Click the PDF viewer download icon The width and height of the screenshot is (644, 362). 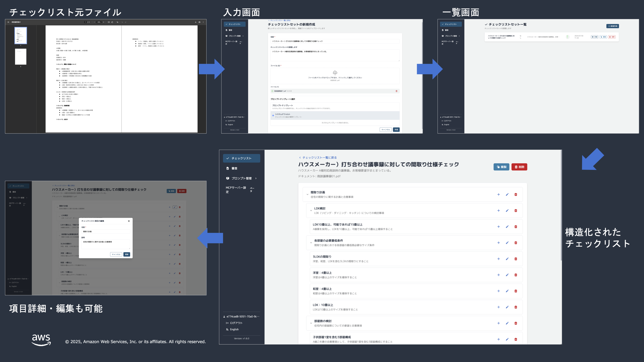196,22
